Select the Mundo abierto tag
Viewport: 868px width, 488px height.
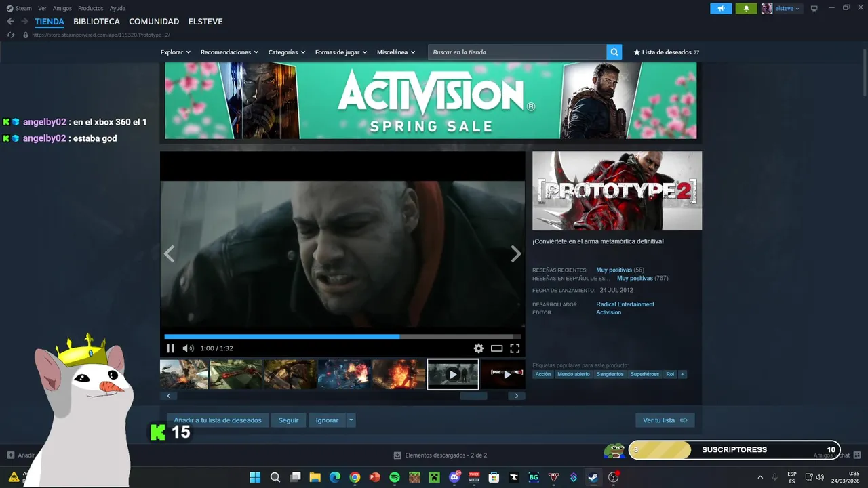574,374
